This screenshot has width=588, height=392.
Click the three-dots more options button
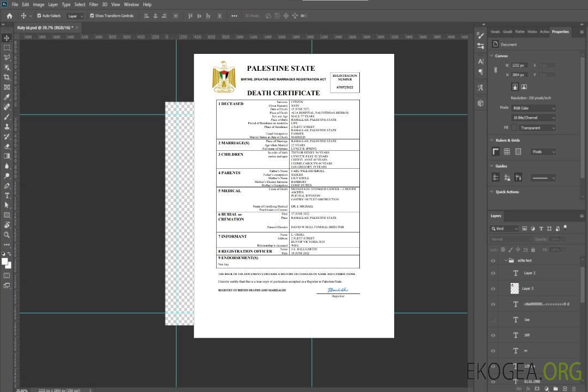tap(234, 16)
